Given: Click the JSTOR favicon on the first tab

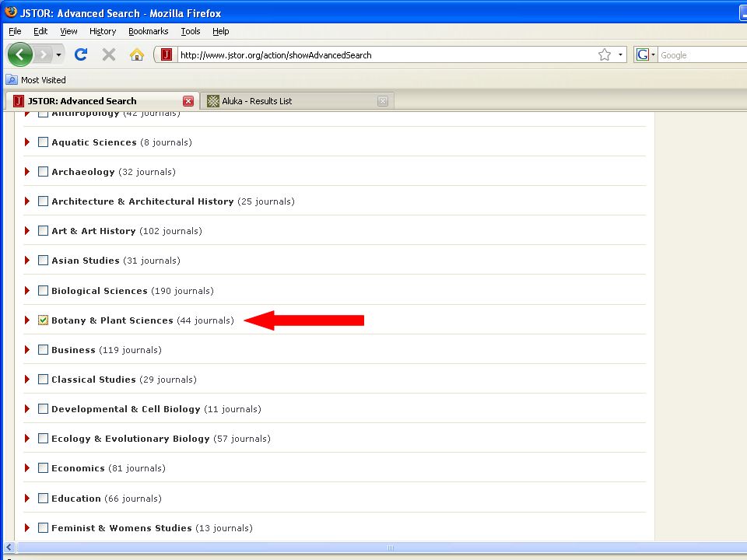Looking at the screenshot, I should (x=19, y=101).
